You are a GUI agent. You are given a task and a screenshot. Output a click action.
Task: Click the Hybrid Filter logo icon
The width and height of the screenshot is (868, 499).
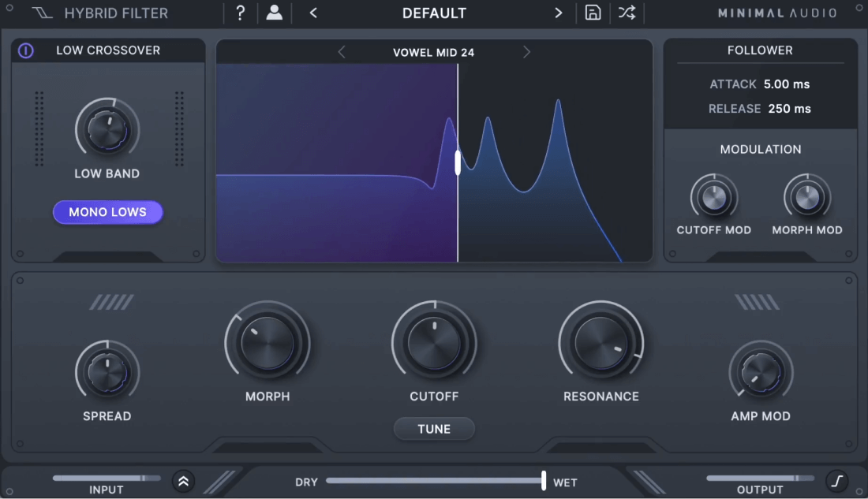click(x=42, y=13)
